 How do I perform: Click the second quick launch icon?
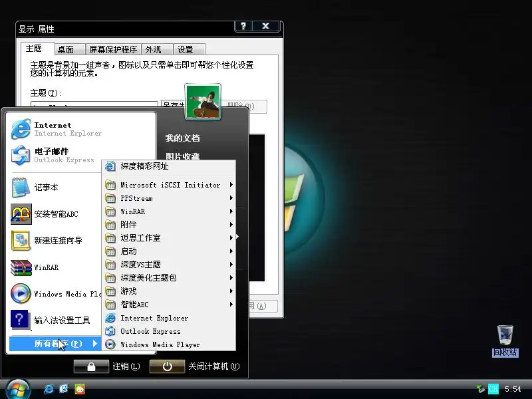pos(64,389)
